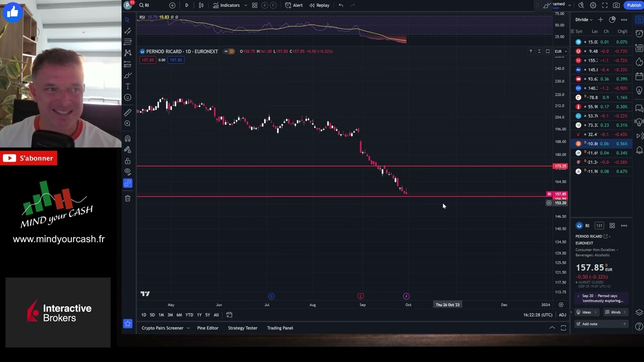This screenshot has width=644, height=362.
Task: Select the cursor arrow tool
Action: (x=127, y=20)
